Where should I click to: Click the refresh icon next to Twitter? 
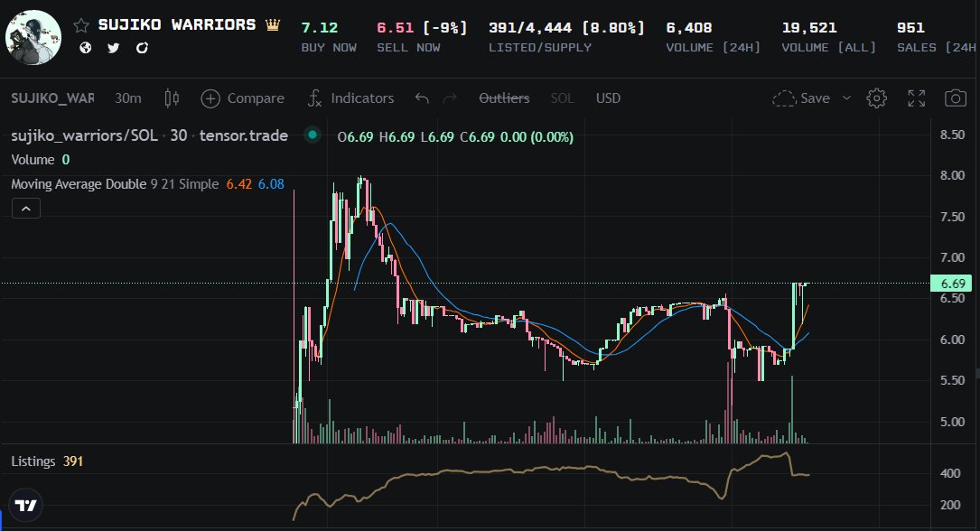point(142,48)
